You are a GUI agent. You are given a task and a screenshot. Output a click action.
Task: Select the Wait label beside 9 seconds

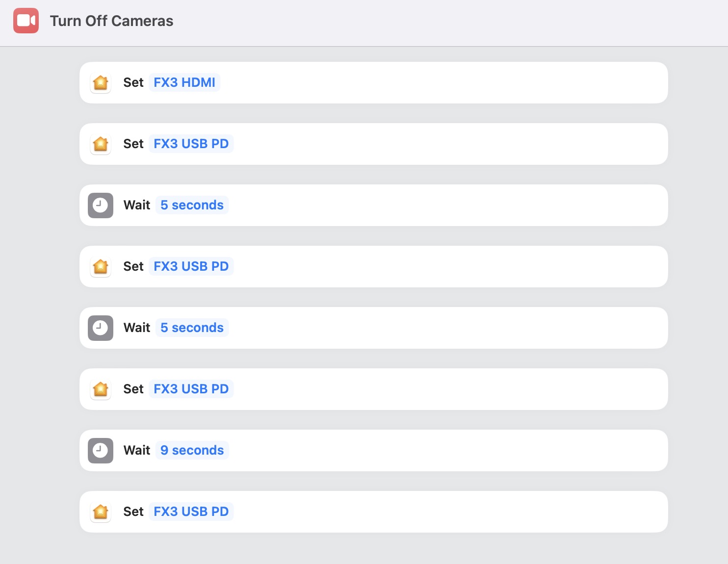click(137, 450)
